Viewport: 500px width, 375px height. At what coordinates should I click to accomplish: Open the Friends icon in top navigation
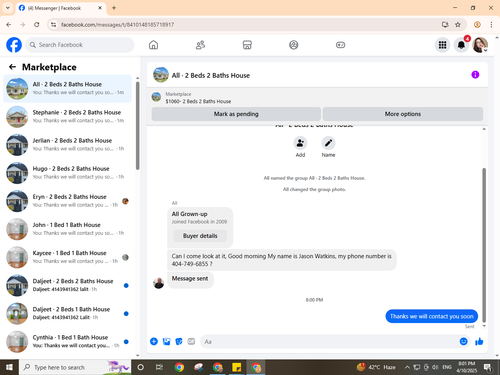[x=200, y=45]
